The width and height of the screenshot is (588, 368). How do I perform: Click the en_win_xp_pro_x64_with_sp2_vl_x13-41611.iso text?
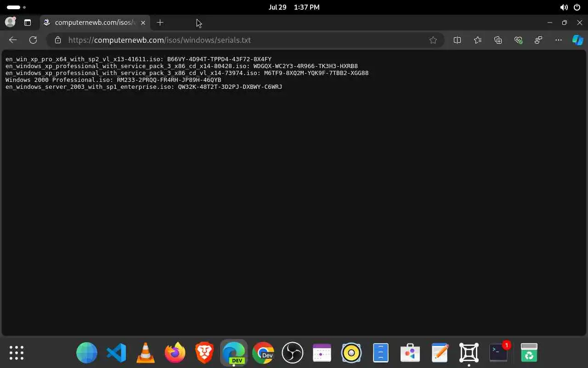[83, 59]
